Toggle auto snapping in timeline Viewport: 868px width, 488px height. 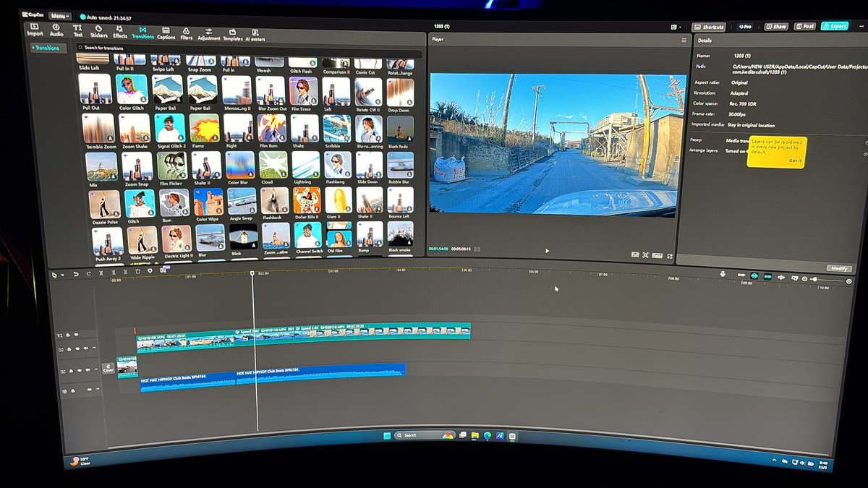(754, 276)
